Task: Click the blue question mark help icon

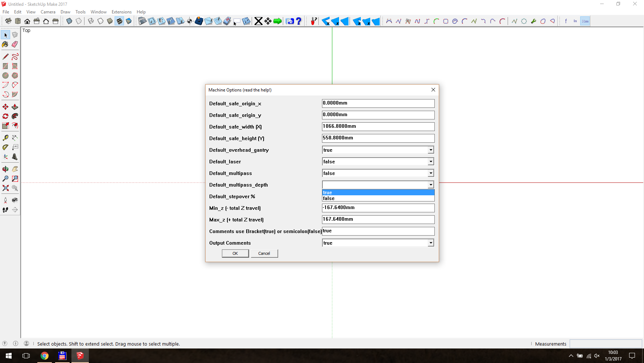Action: (x=299, y=21)
